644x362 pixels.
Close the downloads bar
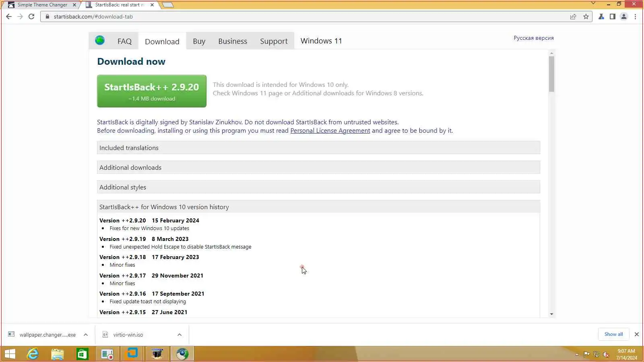[637, 334]
